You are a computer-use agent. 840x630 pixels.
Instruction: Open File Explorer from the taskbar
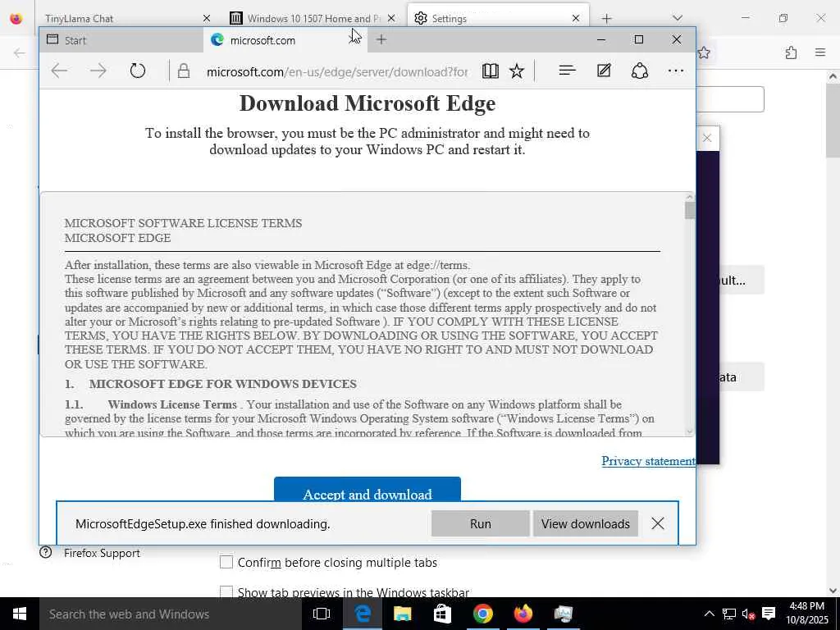(402, 614)
